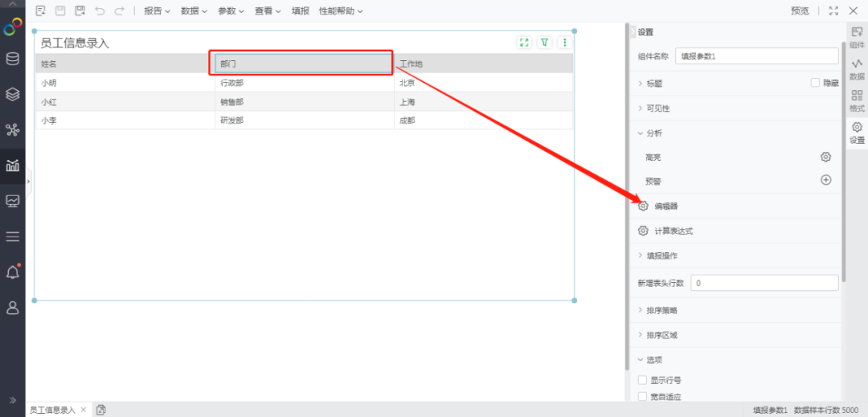Switch to the 组件 side tab
The width and height of the screenshot is (868, 417).
tap(857, 37)
